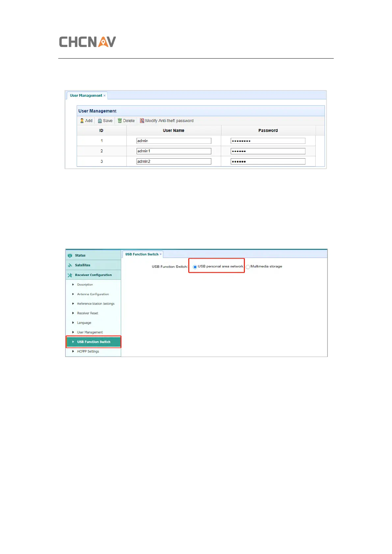Click the CHCNAV logo
Screen dimensions: 392x554
[x=88, y=42]
